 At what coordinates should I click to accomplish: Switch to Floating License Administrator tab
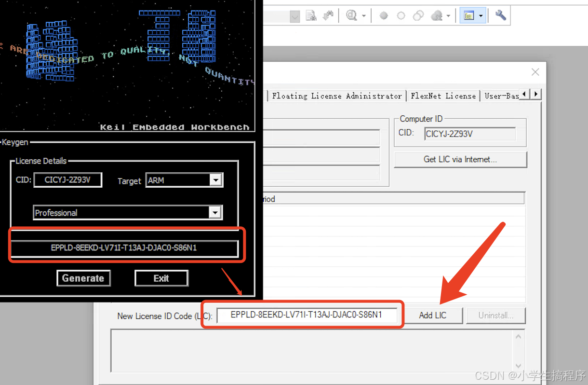(336, 96)
